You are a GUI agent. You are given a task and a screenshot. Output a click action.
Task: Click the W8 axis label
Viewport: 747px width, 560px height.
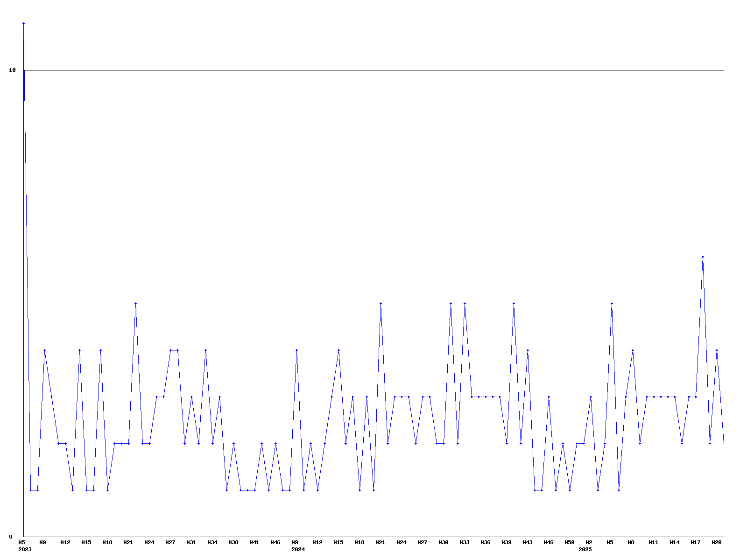[x=631, y=542]
